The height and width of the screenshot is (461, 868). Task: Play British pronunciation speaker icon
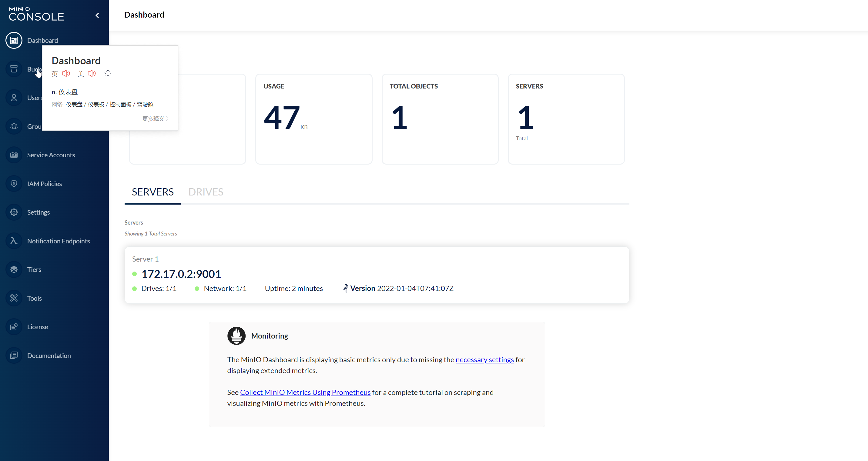click(x=66, y=73)
